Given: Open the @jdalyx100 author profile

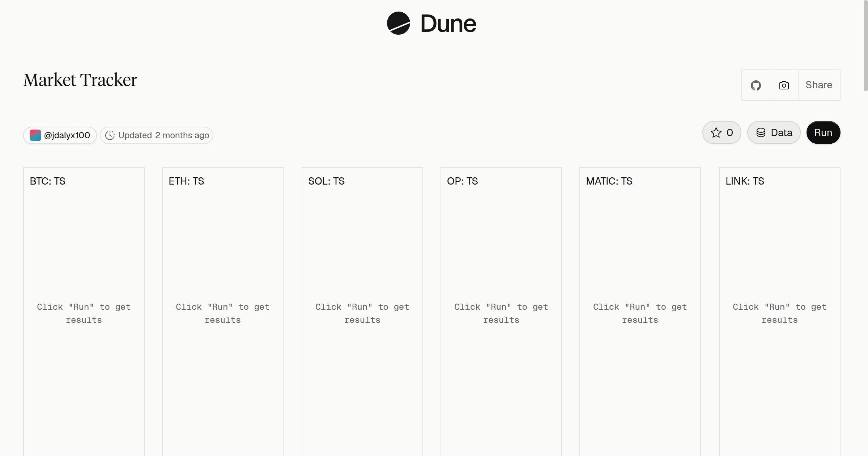Looking at the screenshot, I should click(x=60, y=135).
